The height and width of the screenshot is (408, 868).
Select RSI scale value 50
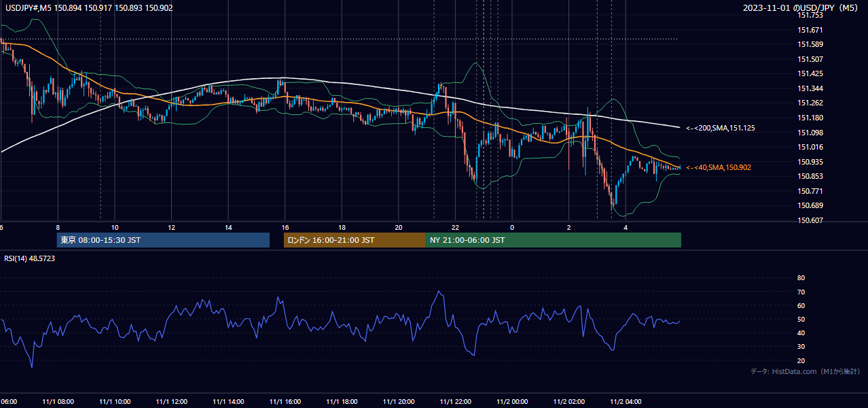coord(801,319)
